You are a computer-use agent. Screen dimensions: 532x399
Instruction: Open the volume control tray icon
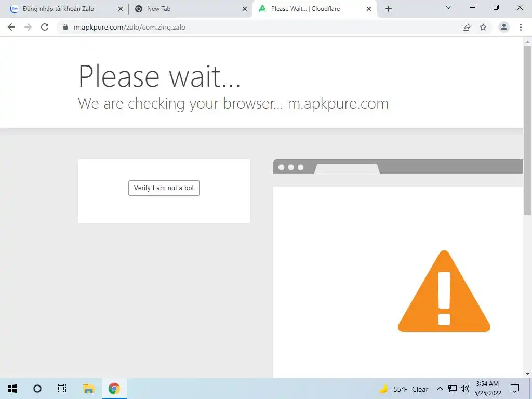click(x=465, y=389)
